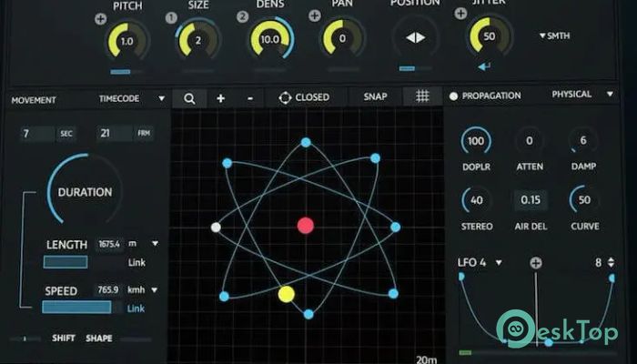This screenshot has width=637, height=364.
Task: Adjust the PAN knob
Action: 342,38
